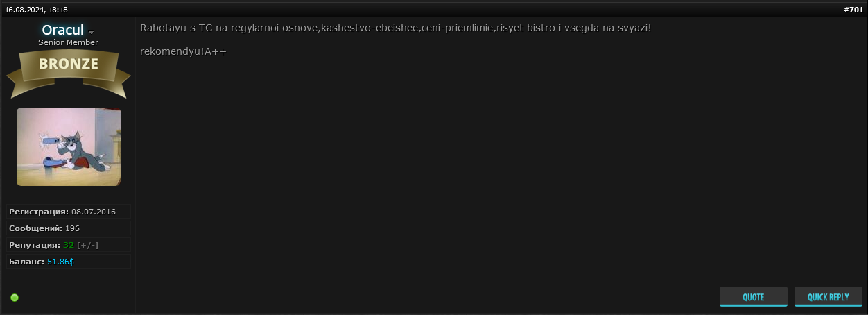The image size is (868, 315).
Task: Open Oracul's user profile name link
Action: tap(62, 30)
